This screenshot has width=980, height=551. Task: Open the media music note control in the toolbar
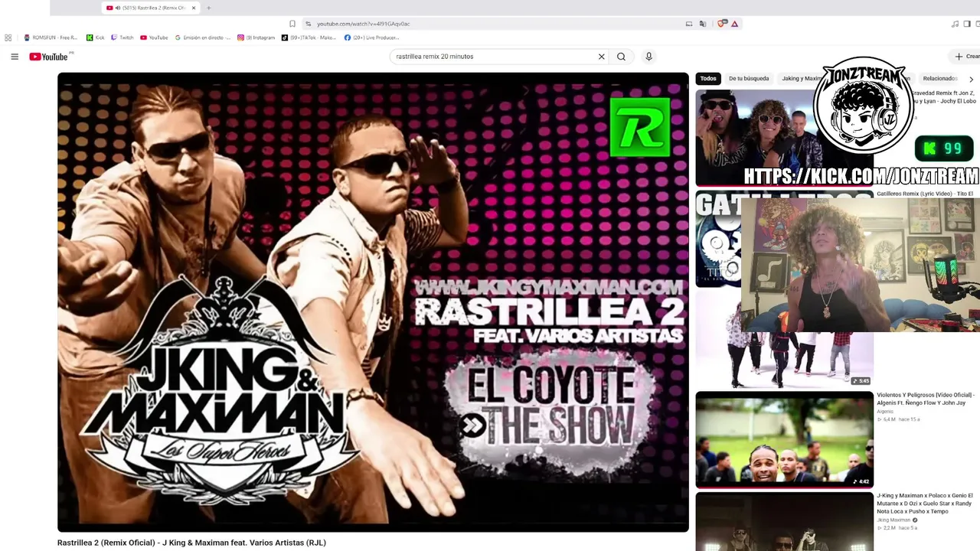tap(955, 24)
